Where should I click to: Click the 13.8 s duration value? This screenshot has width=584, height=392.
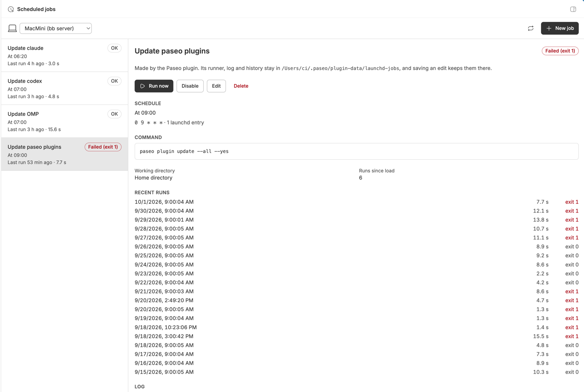click(x=540, y=220)
